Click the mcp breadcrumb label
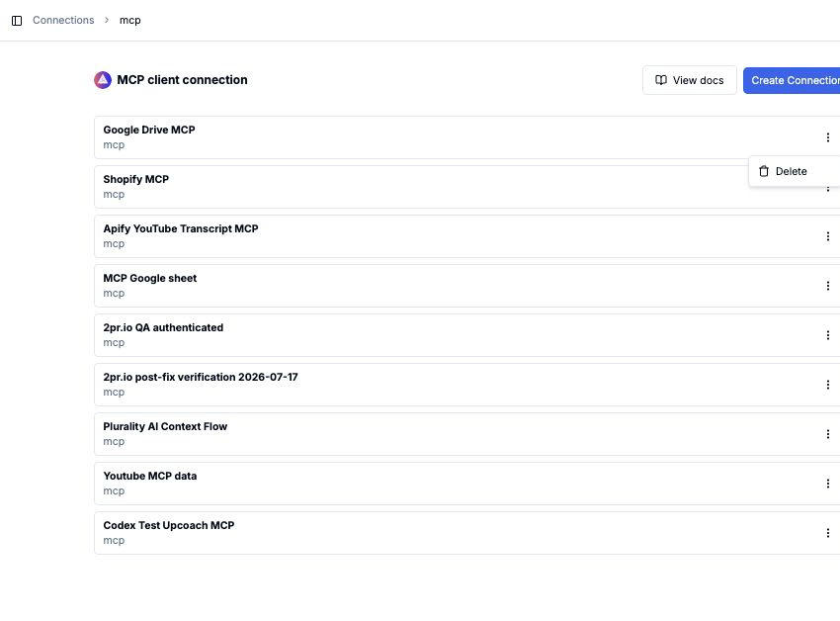Image resolution: width=840 pixels, height=621 pixels. (x=130, y=20)
